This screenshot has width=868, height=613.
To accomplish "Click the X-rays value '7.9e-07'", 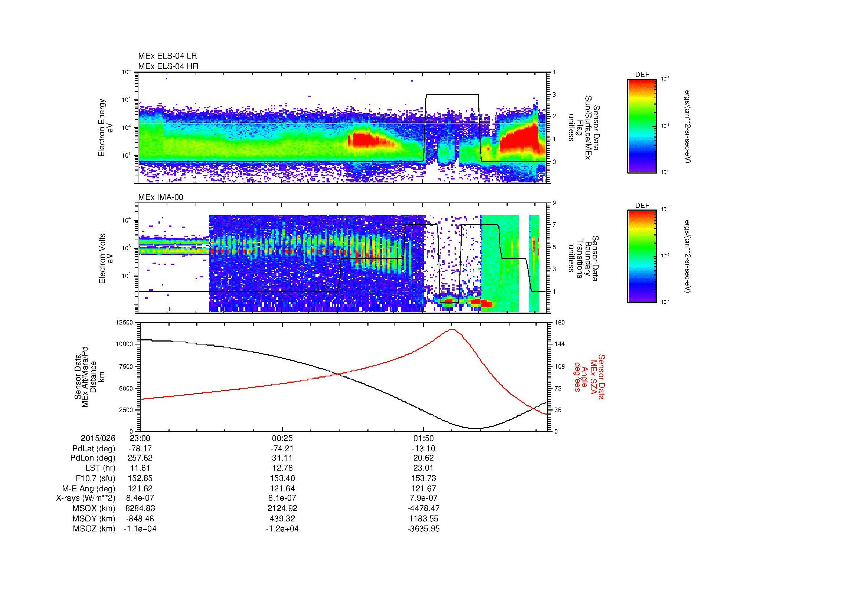I will click(x=423, y=498).
